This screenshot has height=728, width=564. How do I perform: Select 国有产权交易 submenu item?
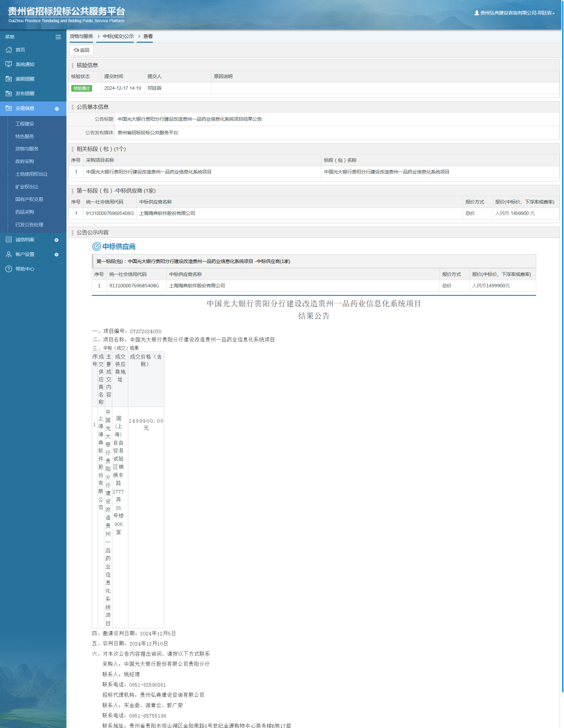[x=29, y=199]
